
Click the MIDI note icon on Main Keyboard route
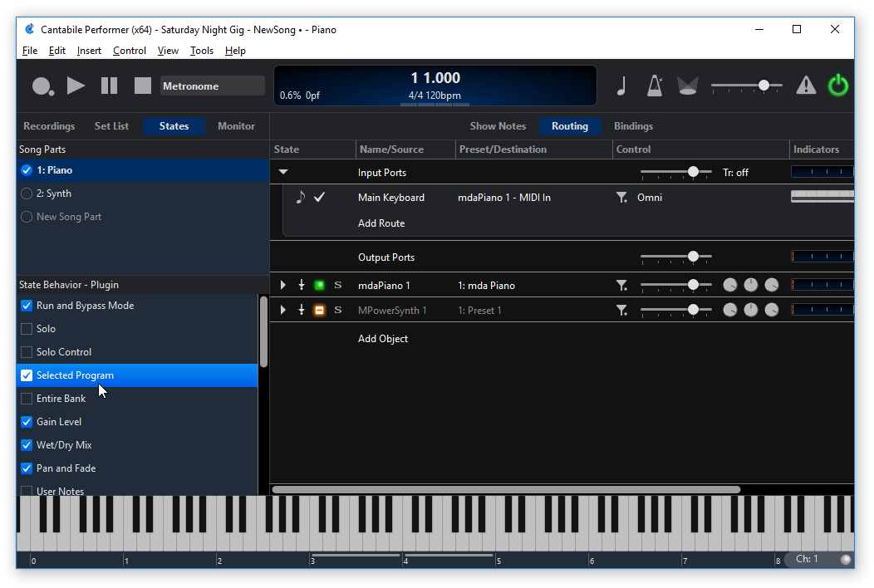click(301, 197)
